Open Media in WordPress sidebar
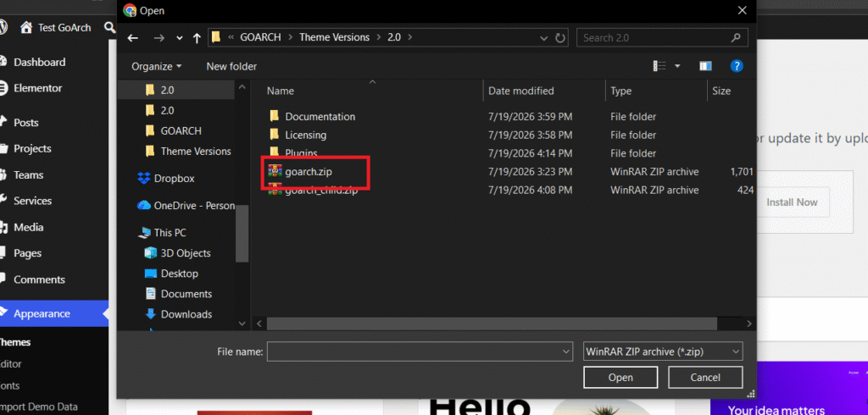Image resolution: width=868 pixels, height=415 pixels. pos(28,227)
